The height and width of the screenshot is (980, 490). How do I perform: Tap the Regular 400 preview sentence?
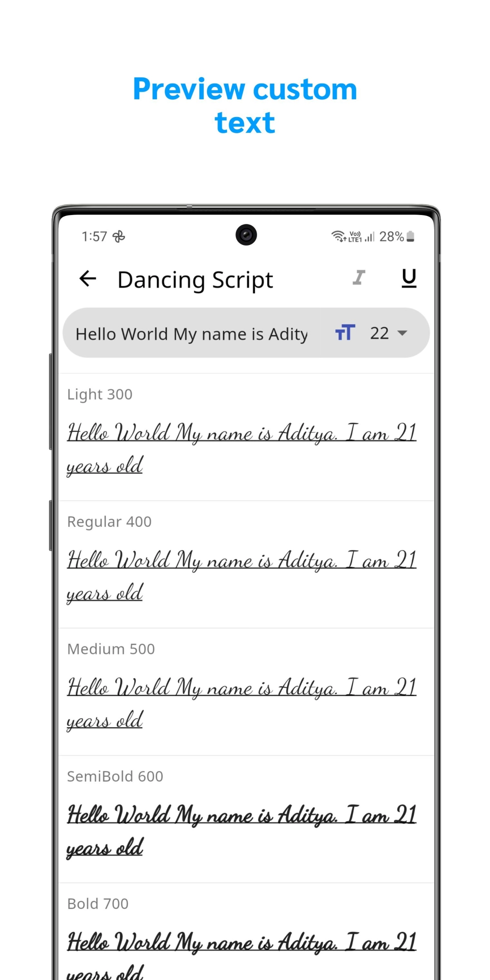[x=241, y=575]
